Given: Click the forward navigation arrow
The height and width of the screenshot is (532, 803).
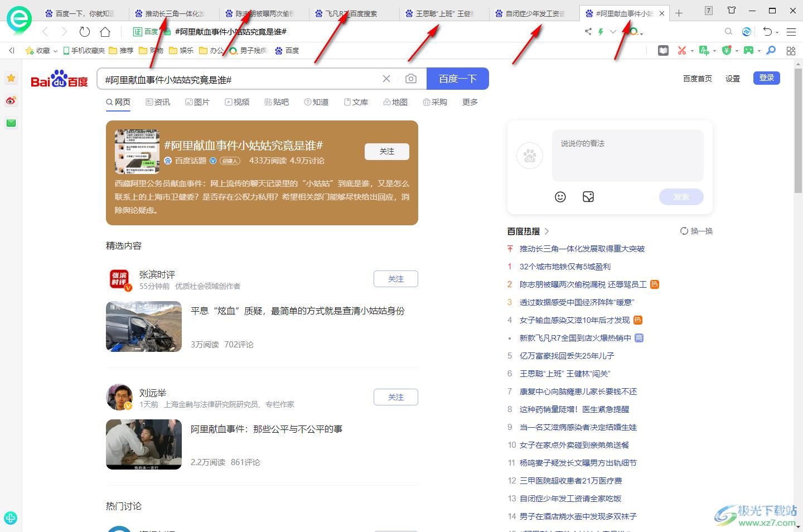Looking at the screenshot, I should (64, 32).
